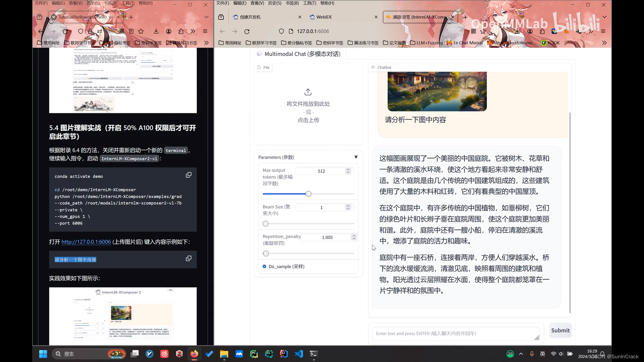Viewport: 644px width, 362px height.
Task: Open the 书签(B) menu in right browser
Action: [292, 3]
